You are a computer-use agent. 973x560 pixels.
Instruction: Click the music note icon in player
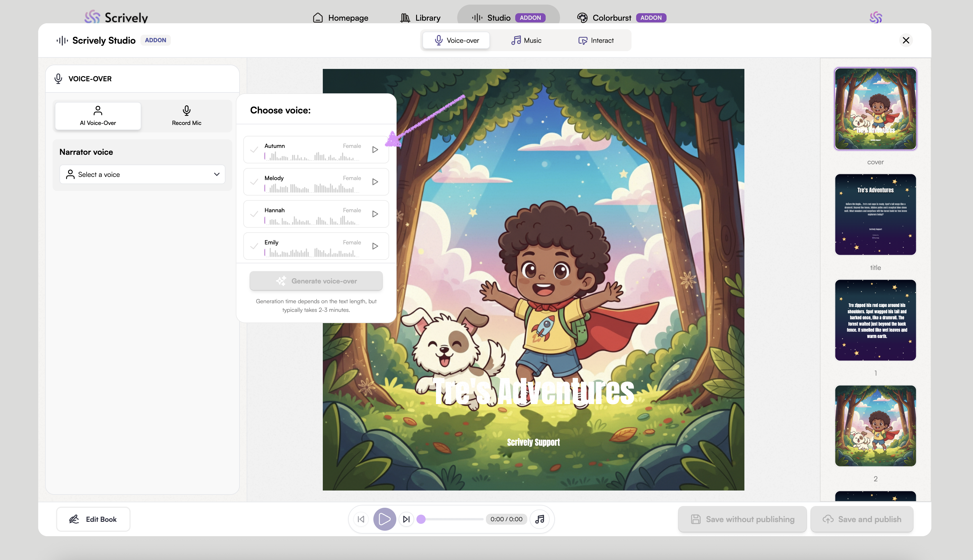pos(540,519)
